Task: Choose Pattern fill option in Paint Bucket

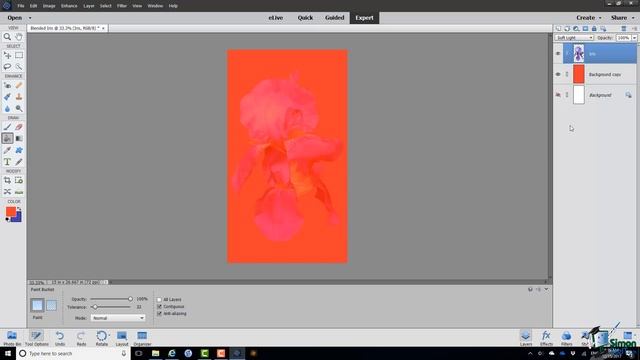Action: (51, 305)
